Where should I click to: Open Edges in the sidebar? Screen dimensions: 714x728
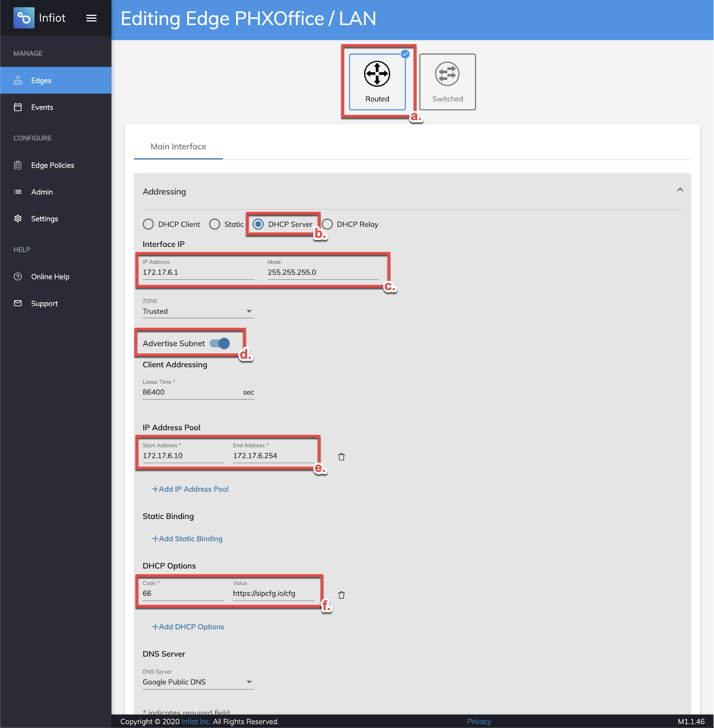coord(56,80)
